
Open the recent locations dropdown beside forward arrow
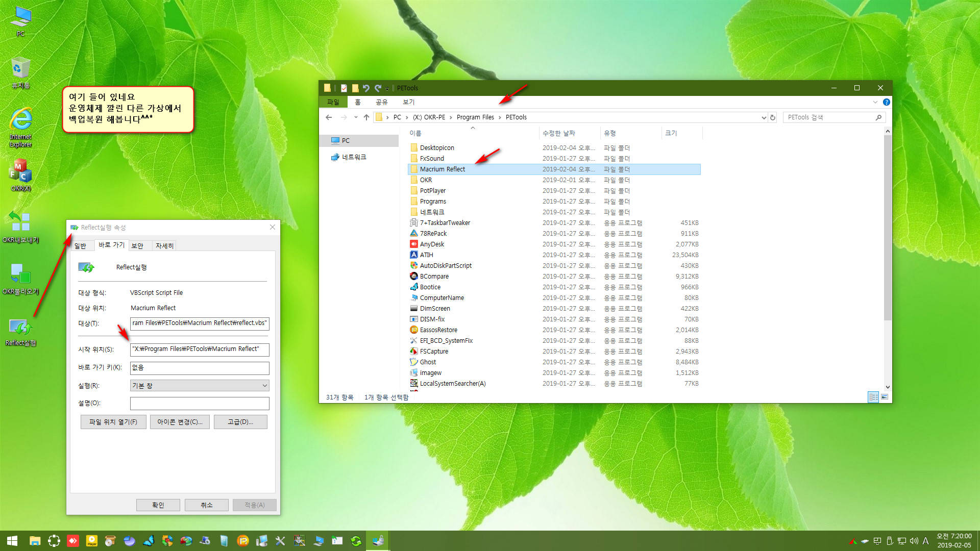click(x=355, y=117)
